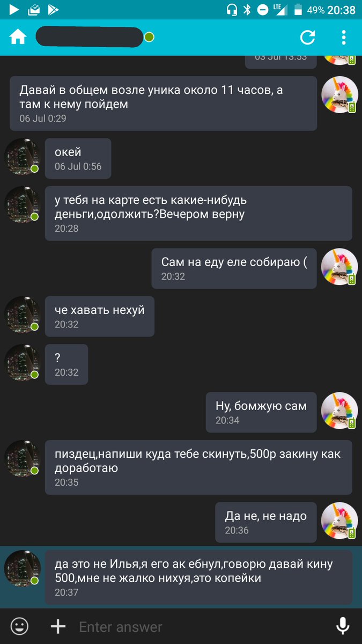Open the three-dot overflow menu

pos(344,37)
